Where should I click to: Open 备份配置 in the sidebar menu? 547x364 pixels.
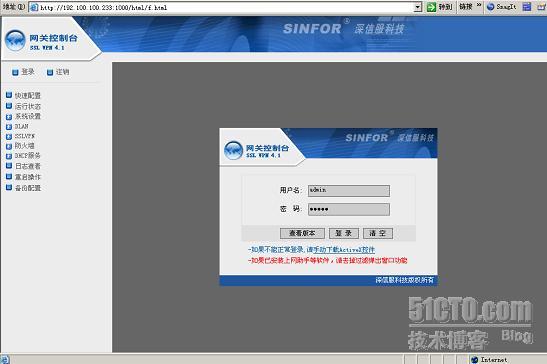pos(28,188)
